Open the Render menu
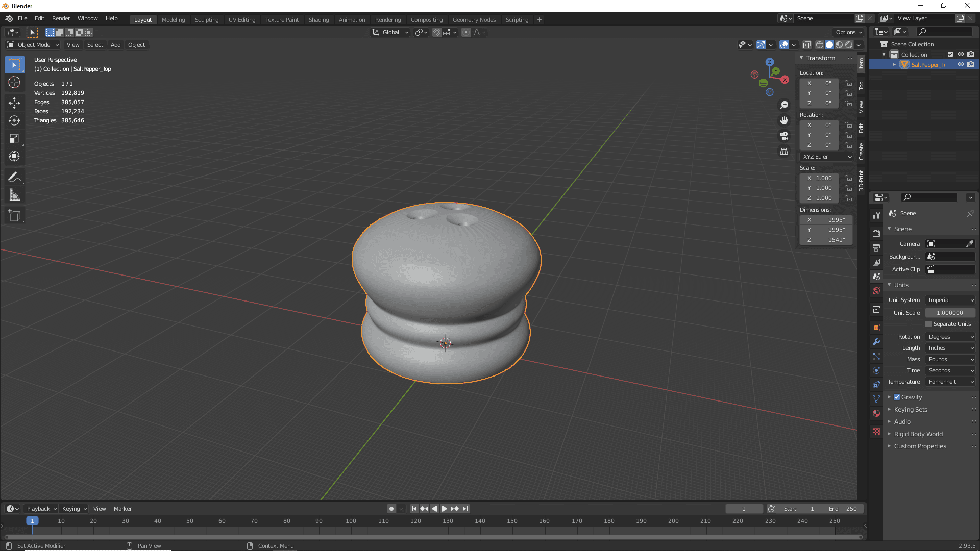This screenshot has height=551, width=980. pyautogui.click(x=61, y=18)
